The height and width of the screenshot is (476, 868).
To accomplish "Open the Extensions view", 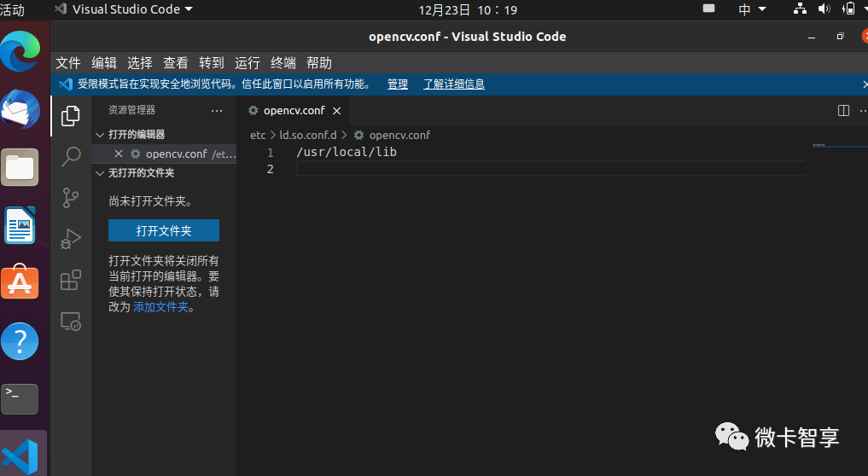I will [x=70, y=280].
